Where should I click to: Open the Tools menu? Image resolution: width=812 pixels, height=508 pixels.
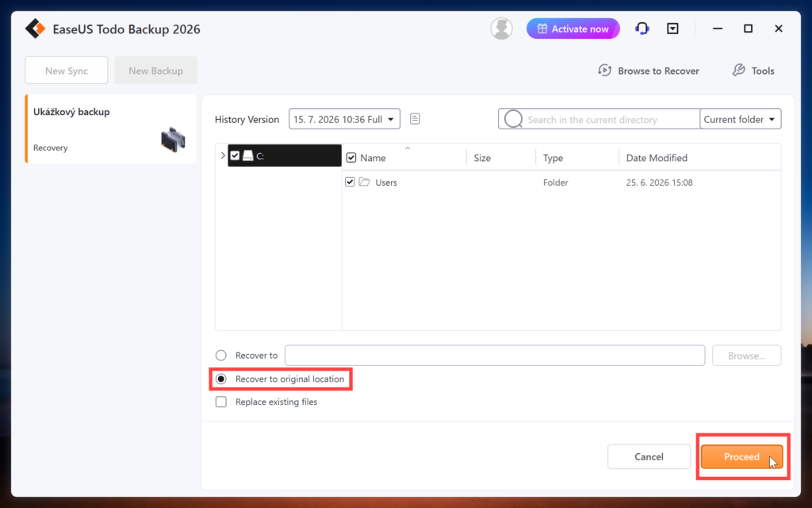pyautogui.click(x=753, y=71)
